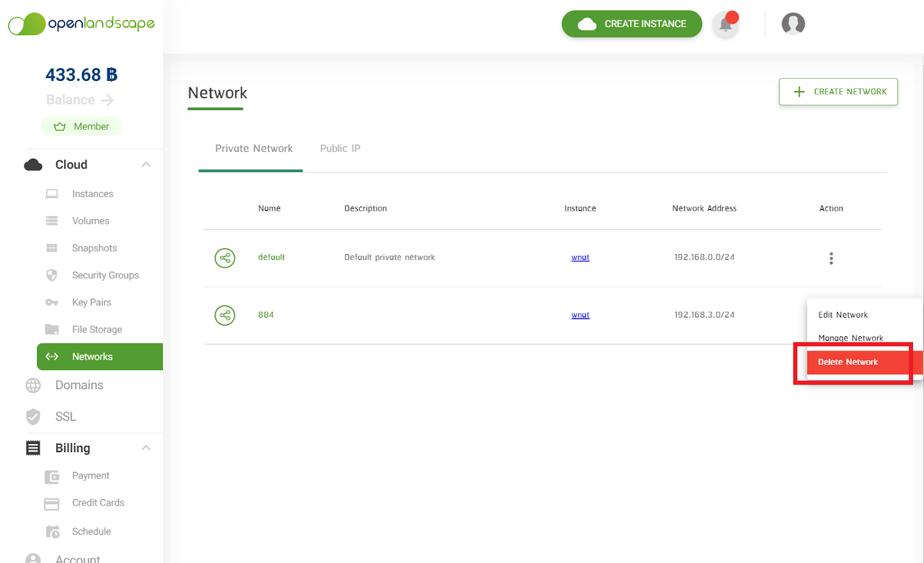Click the default network share icon
The image size is (924, 563).
pyautogui.click(x=225, y=258)
